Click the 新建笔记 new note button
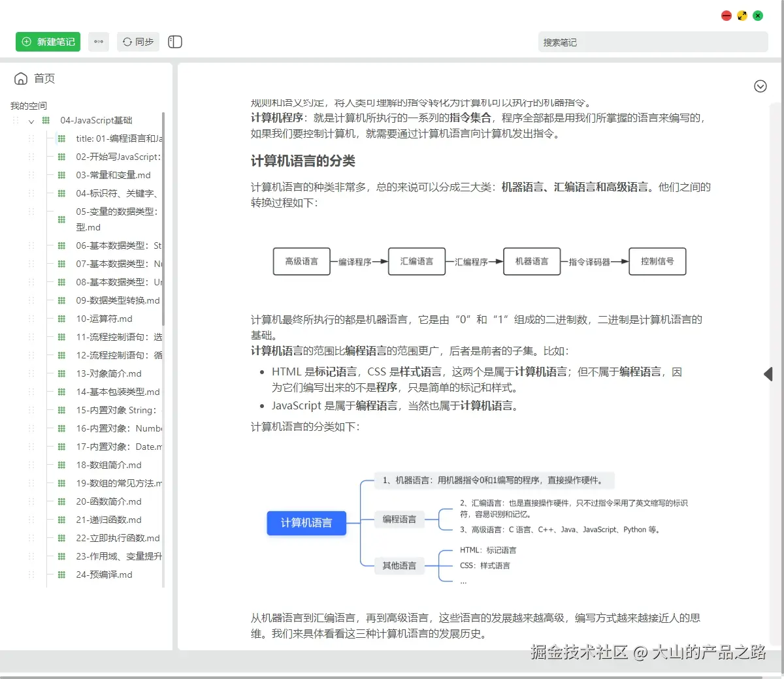The image size is (784, 679). pos(48,42)
